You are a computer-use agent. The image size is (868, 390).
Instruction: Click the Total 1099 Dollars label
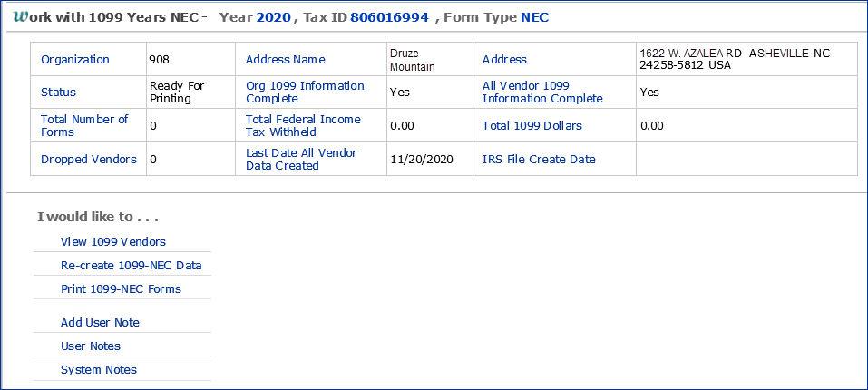point(532,126)
